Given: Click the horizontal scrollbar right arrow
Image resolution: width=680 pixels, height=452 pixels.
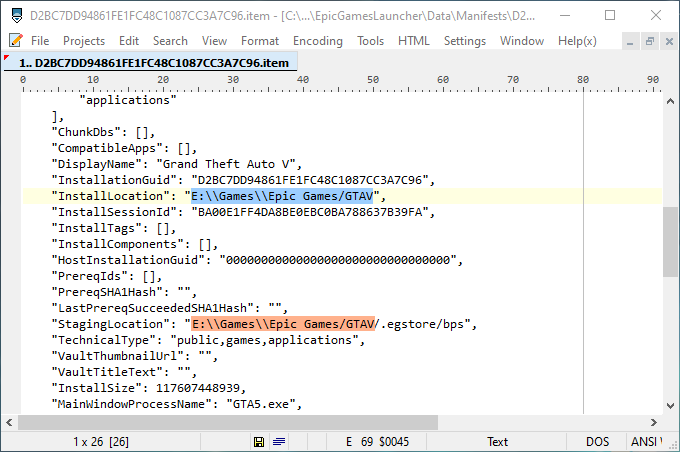Looking at the screenshot, I should [x=654, y=423].
